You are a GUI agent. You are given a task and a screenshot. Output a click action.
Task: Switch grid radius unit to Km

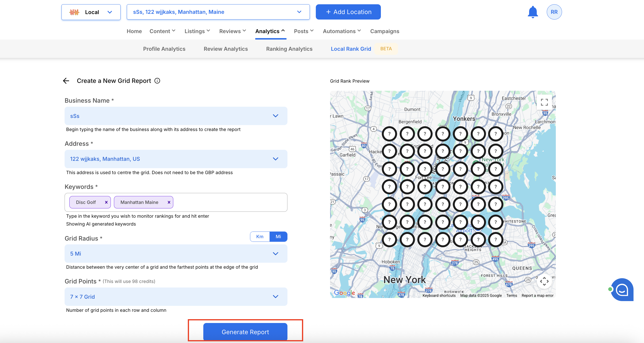click(x=260, y=237)
